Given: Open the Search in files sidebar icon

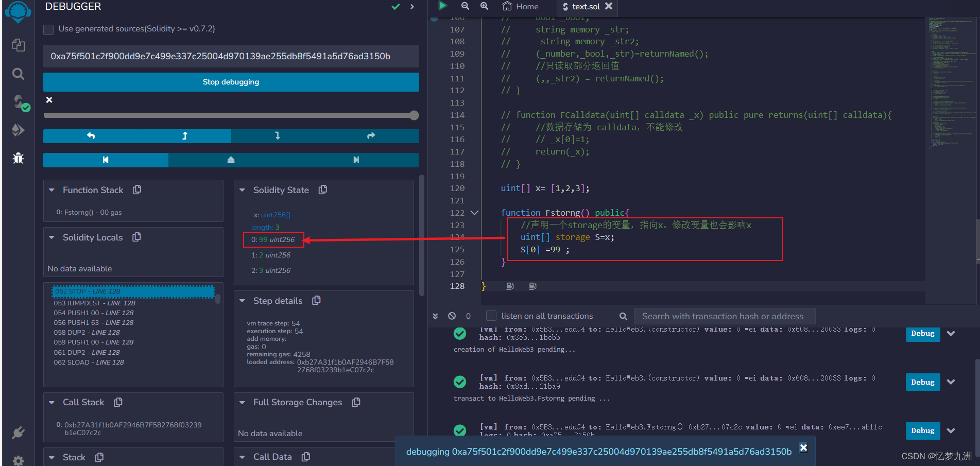Looking at the screenshot, I should [18, 74].
